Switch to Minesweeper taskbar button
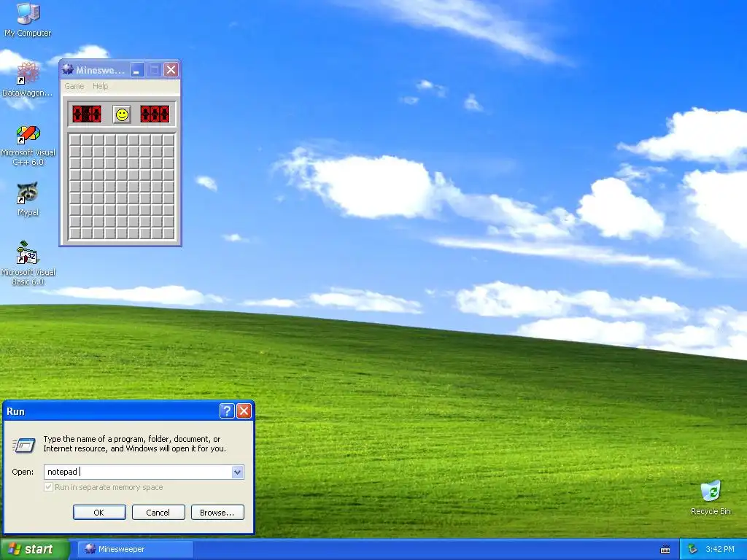Image resolution: width=747 pixels, height=560 pixels. [135, 549]
